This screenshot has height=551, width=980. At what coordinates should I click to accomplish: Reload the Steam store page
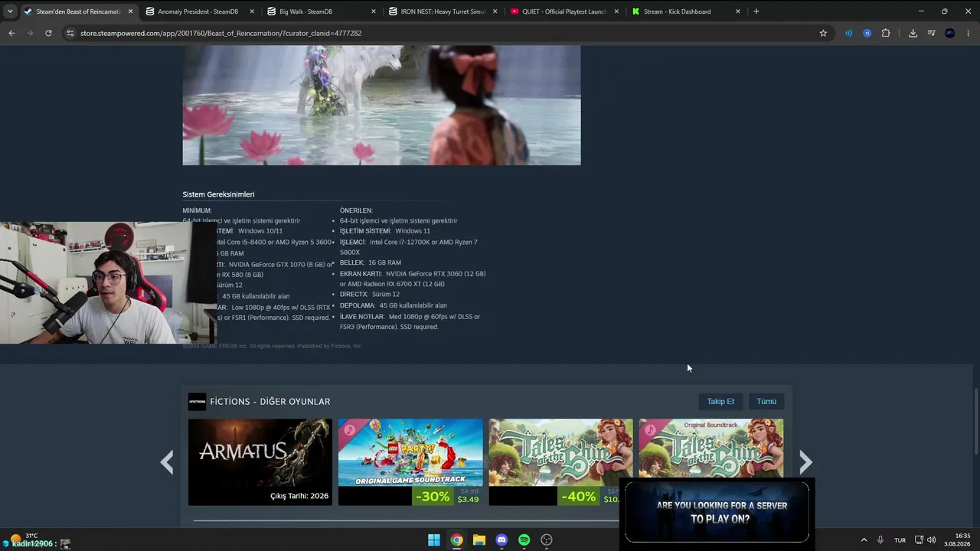(x=48, y=33)
